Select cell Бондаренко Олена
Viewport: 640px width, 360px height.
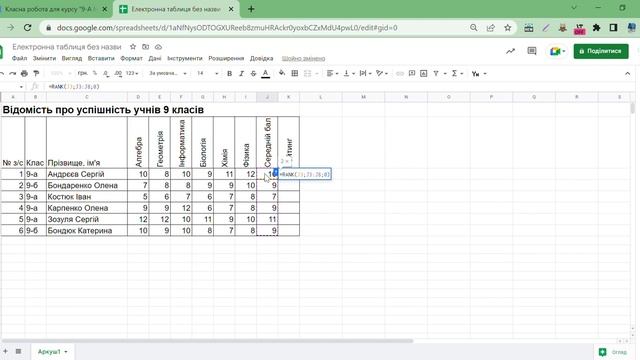tap(87, 185)
